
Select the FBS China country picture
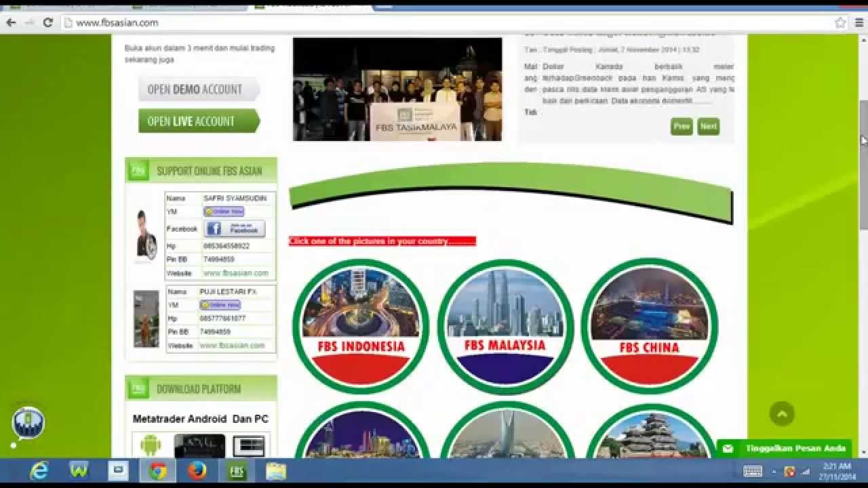tap(649, 326)
